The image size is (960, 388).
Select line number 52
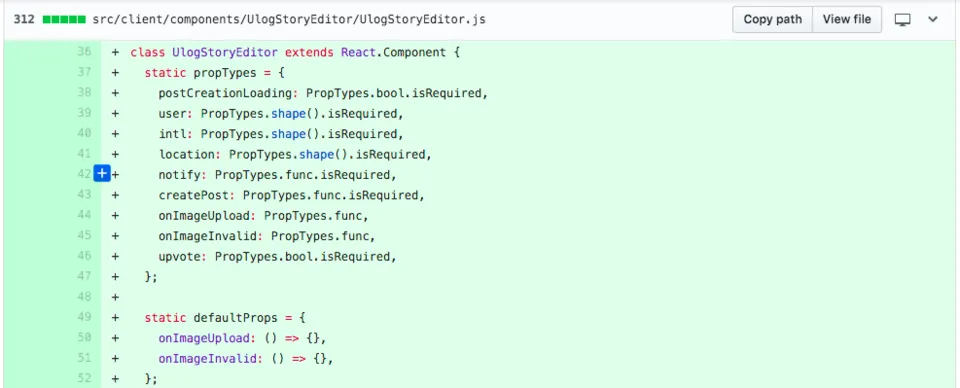84,378
